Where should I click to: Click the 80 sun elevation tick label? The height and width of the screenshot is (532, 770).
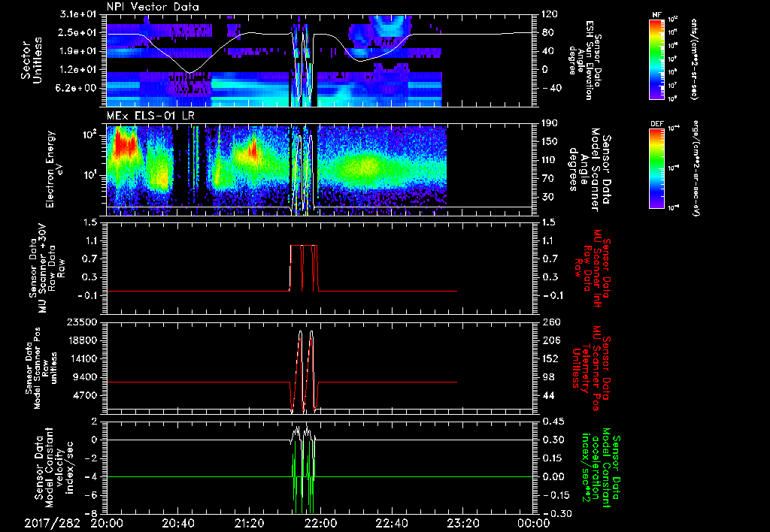(x=548, y=32)
